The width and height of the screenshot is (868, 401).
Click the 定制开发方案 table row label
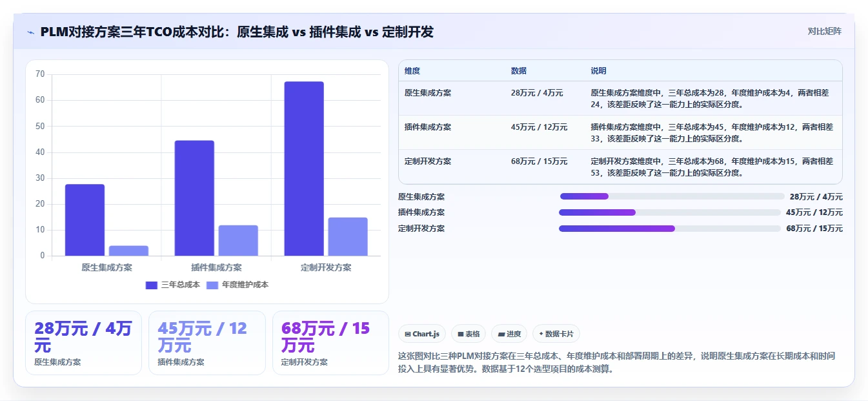428,161
